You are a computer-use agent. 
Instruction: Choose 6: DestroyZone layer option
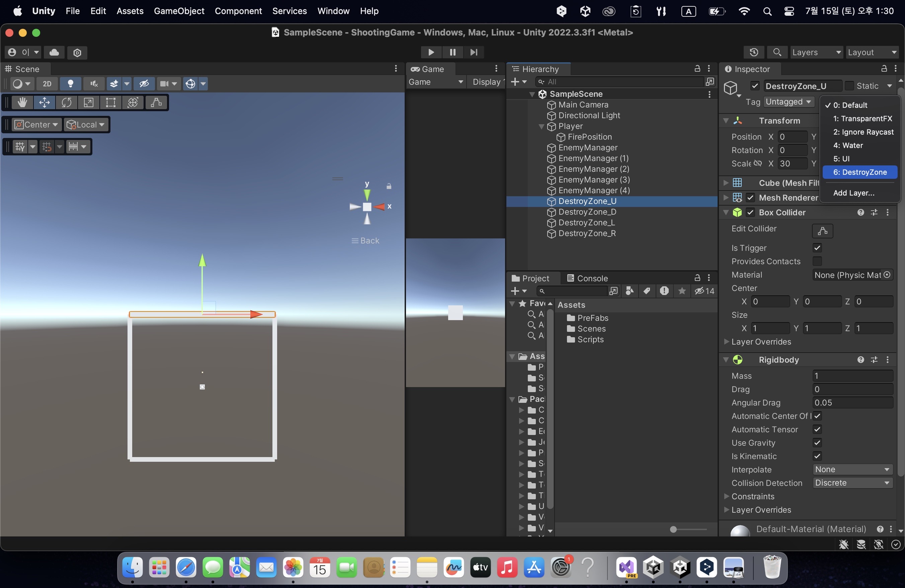tap(860, 172)
